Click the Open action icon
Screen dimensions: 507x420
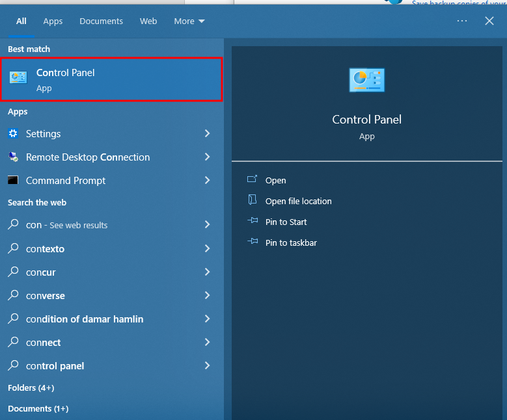tap(253, 179)
